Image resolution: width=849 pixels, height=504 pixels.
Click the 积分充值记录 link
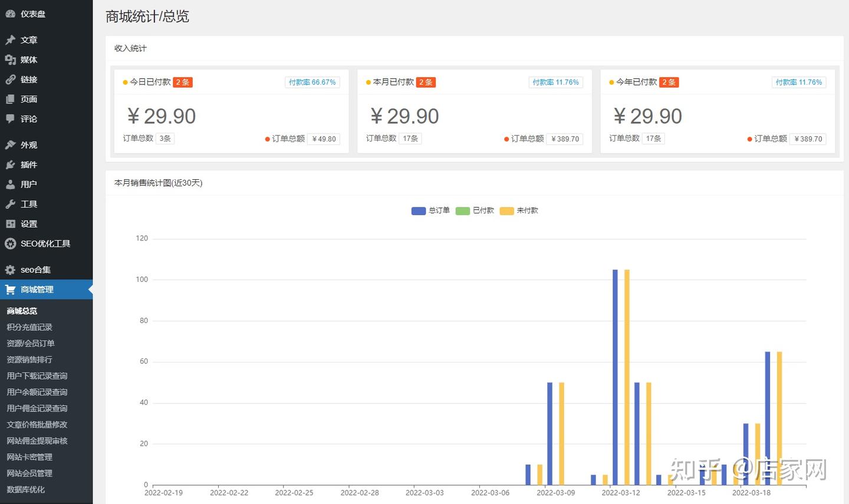[28, 327]
